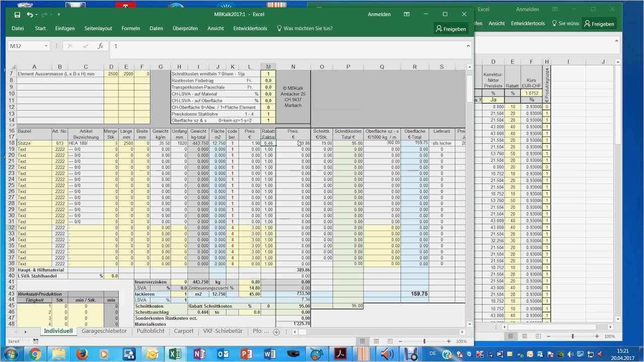Viewport: 644px width, 362px height.
Task: Save the MBKalk2017 workbook via the disk icon
Action: pos(17,15)
